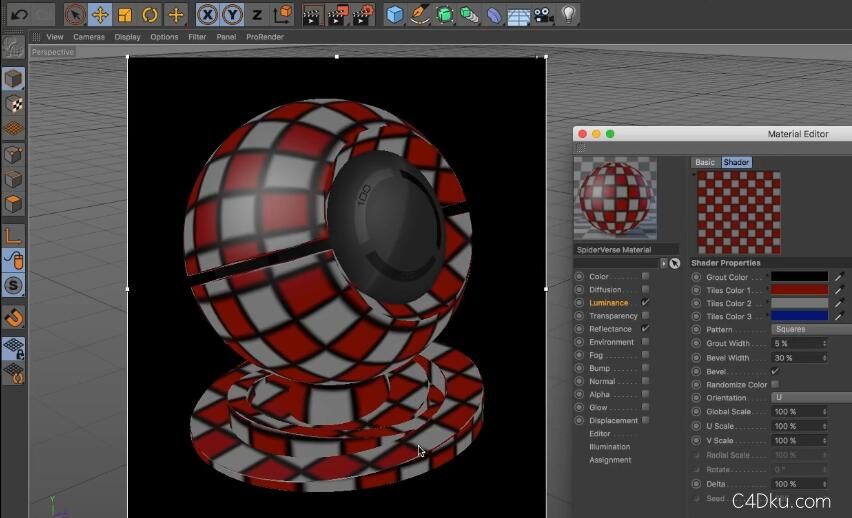852x518 pixels.
Task: Enable the Transparency channel checkbox
Action: coord(645,315)
